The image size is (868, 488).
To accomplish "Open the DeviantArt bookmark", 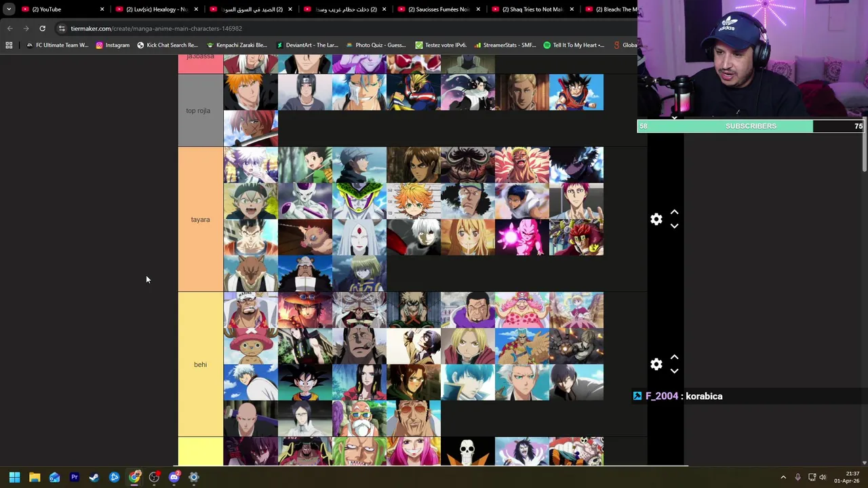I will tap(306, 45).
